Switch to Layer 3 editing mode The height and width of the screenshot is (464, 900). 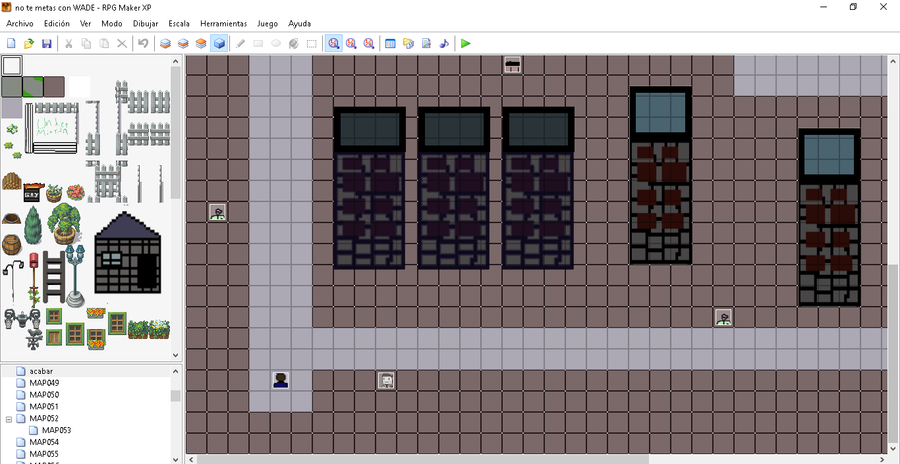point(201,43)
